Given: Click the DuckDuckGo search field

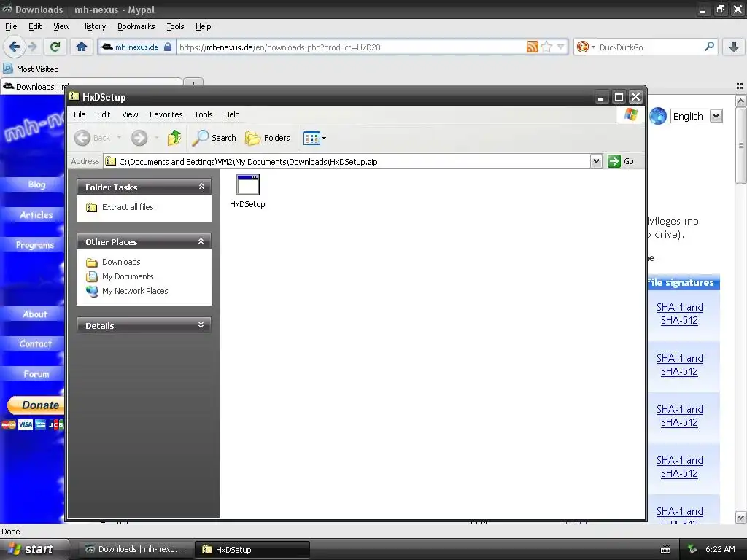Looking at the screenshot, I should coord(649,47).
